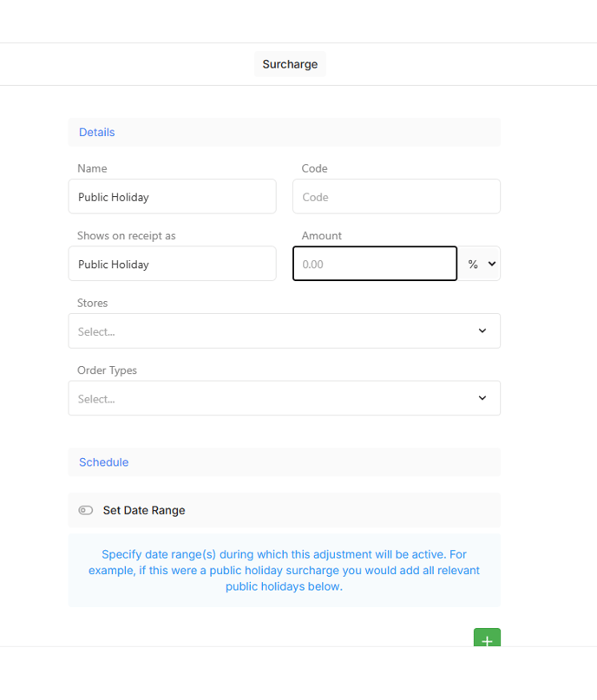Select the Surcharge tab
Viewport: 597px width, 700px height.
(x=290, y=64)
